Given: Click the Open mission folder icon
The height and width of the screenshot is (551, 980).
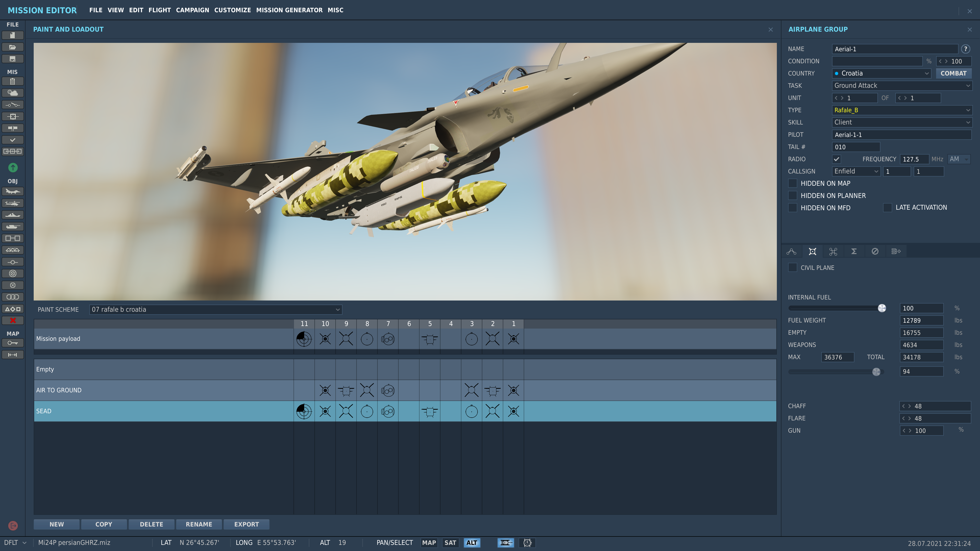Looking at the screenshot, I should [x=13, y=47].
